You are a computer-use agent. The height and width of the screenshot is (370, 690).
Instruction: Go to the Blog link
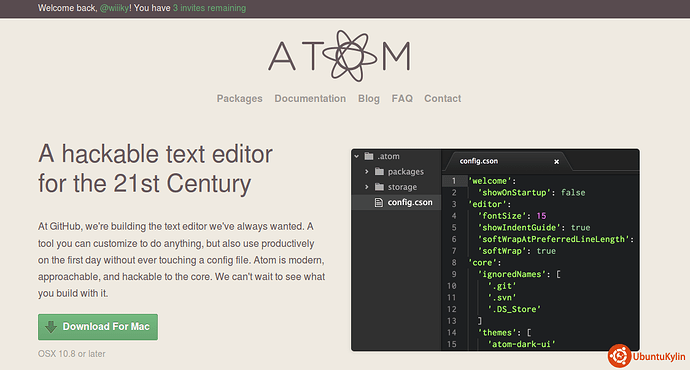(369, 99)
